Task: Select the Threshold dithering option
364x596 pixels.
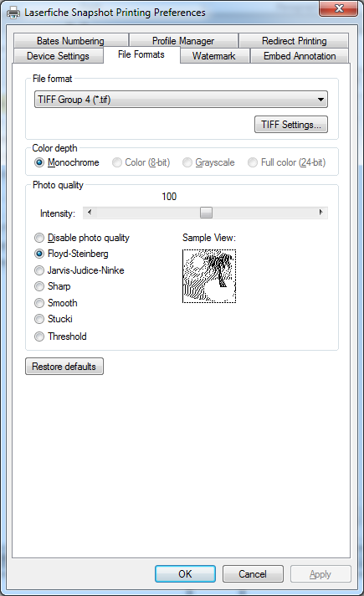Action: click(60, 337)
